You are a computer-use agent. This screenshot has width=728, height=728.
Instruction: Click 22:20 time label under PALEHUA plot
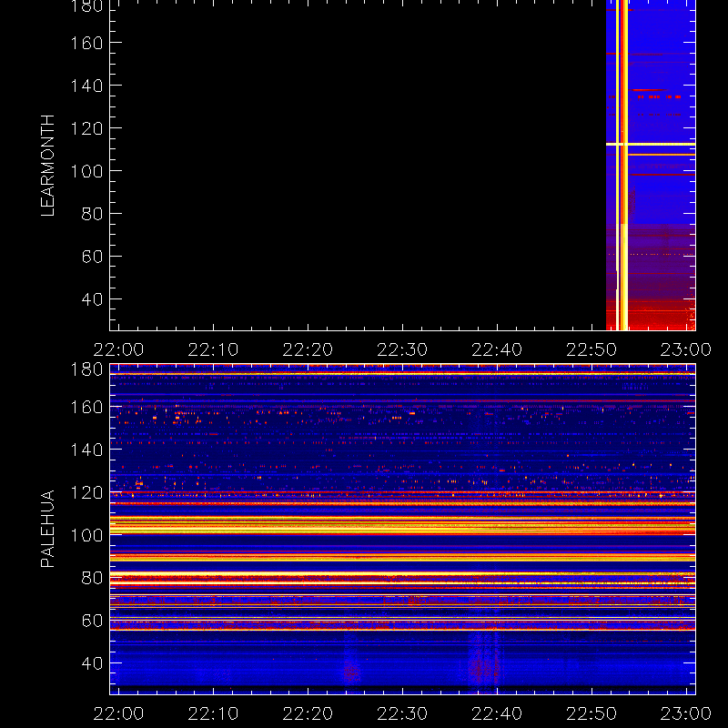(x=308, y=713)
